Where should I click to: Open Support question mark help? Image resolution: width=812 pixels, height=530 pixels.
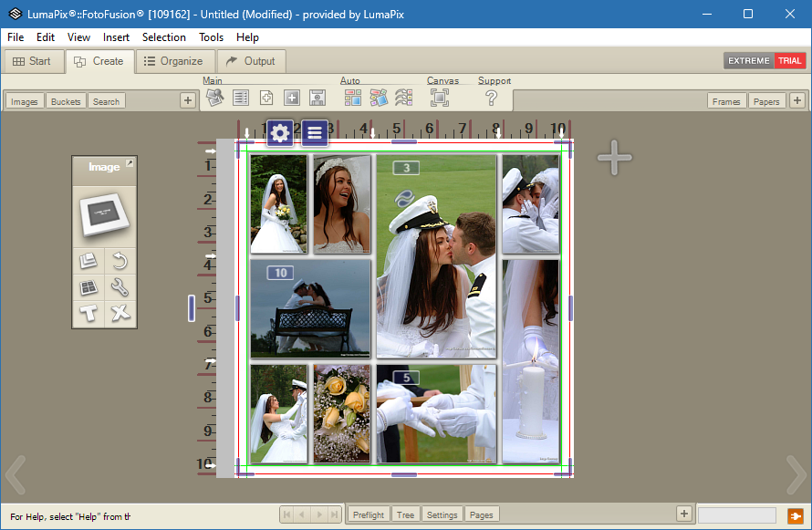pos(491,98)
